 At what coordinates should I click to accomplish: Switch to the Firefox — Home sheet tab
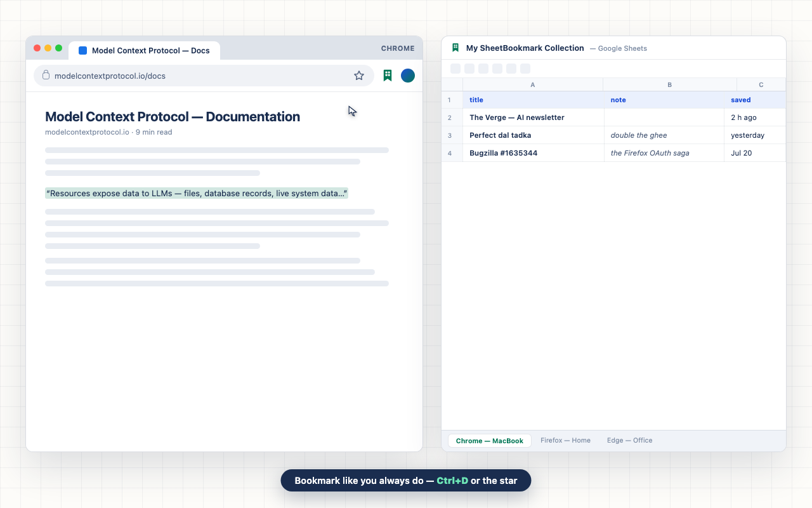pos(565,440)
